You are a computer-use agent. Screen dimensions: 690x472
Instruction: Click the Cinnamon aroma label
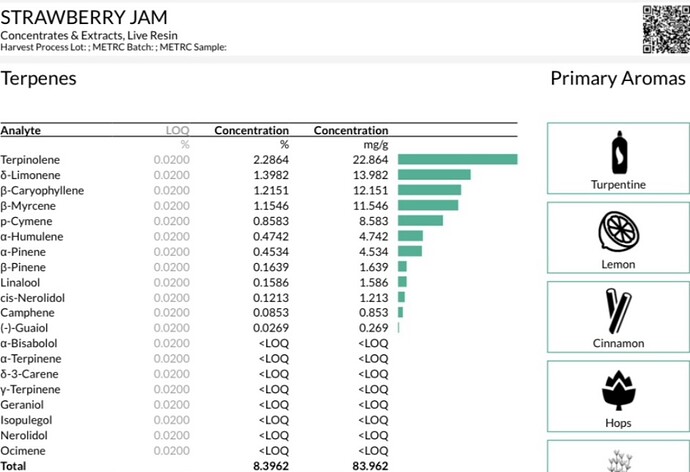click(x=618, y=344)
